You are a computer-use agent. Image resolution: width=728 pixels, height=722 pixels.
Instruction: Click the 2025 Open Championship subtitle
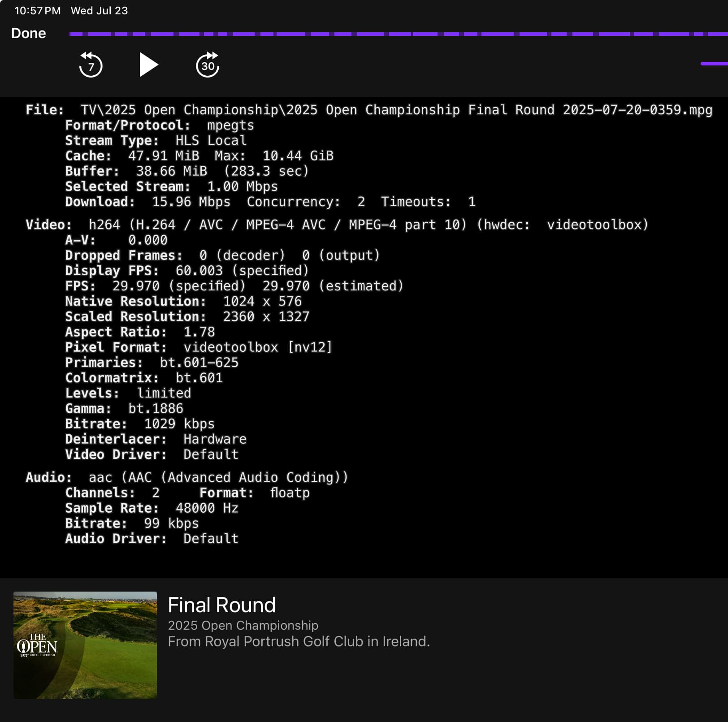coord(243,625)
